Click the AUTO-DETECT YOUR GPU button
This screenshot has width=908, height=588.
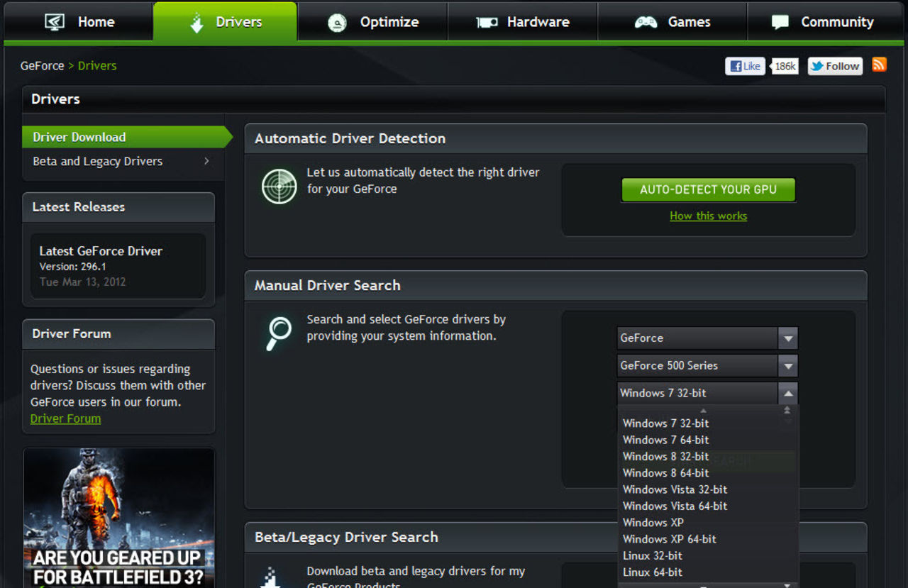[708, 189]
